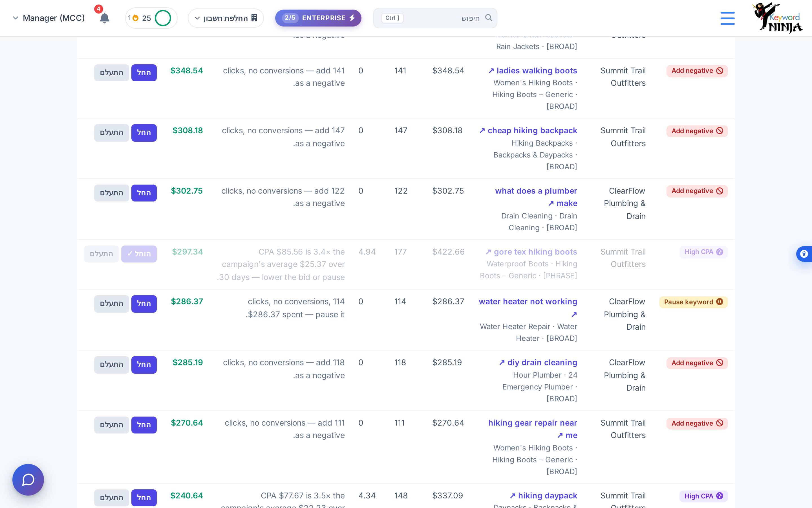This screenshot has height=508, width=812.
Task: Select the 147 clicks value
Action: (x=401, y=131)
